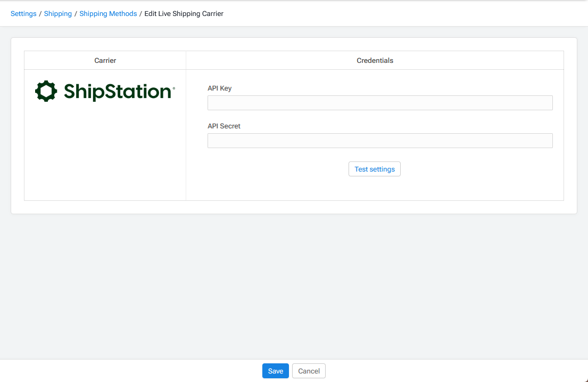Click the ShipStation carrier logo
The width and height of the screenshot is (588, 382).
(x=105, y=91)
